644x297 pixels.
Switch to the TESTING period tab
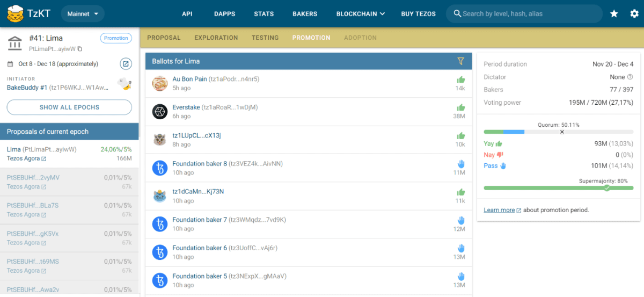(265, 38)
